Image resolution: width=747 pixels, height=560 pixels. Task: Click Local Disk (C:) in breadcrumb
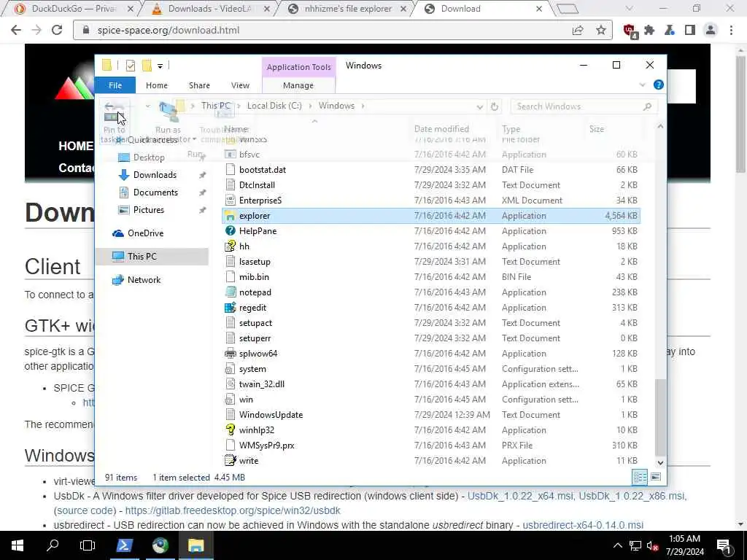pos(274,106)
